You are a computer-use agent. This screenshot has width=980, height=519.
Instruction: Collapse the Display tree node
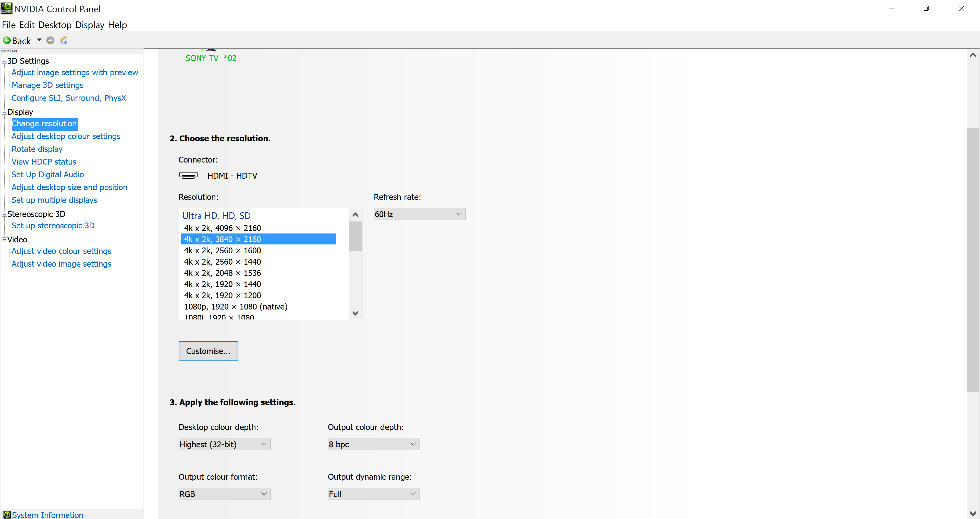(x=4, y=112)
